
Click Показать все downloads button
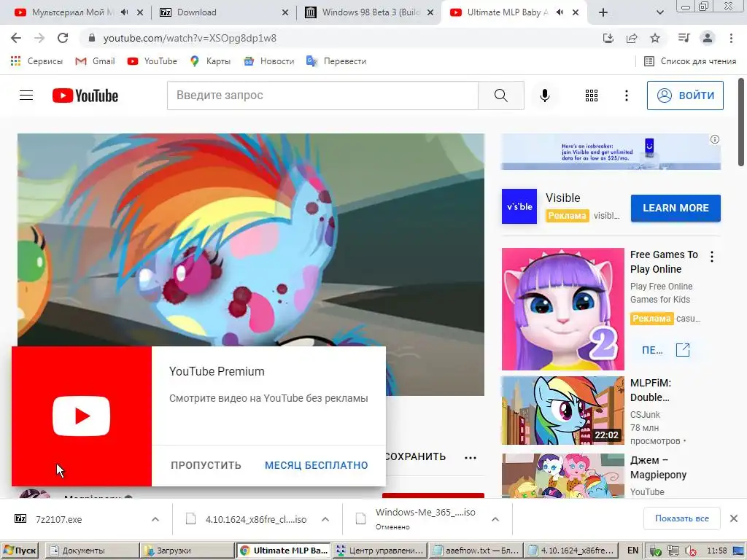[682, 518]
